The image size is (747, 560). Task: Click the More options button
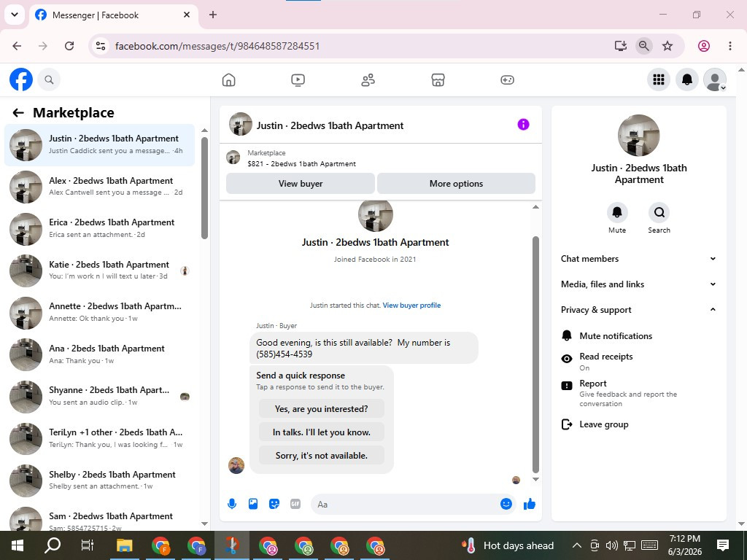point(456,183)
